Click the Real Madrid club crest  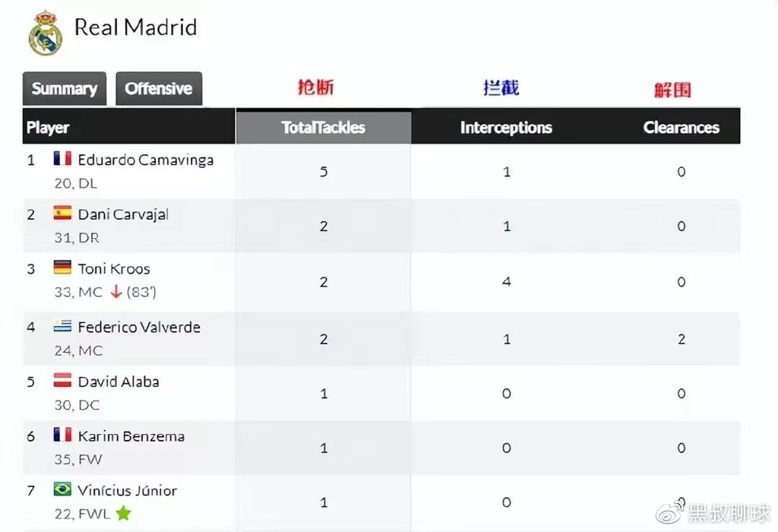(x=45, y=32)
